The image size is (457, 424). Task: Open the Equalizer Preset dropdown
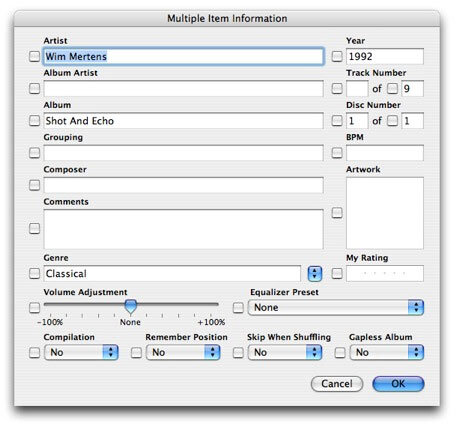(x=336, y=307)
